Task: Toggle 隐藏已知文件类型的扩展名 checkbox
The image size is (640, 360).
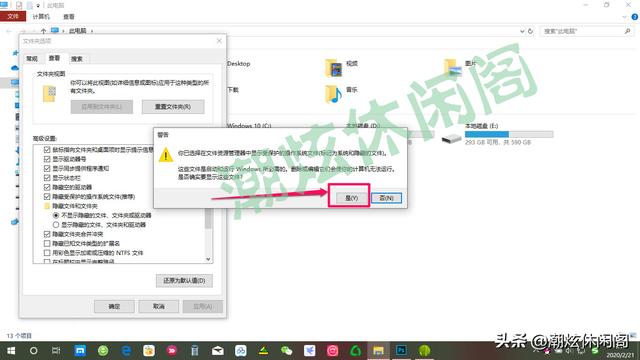Action: [47, 243]
